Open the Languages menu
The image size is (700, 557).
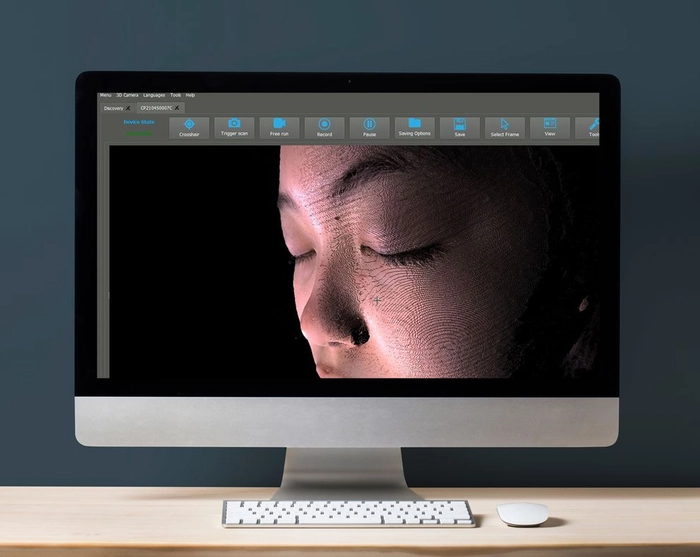tap(154, 95)
